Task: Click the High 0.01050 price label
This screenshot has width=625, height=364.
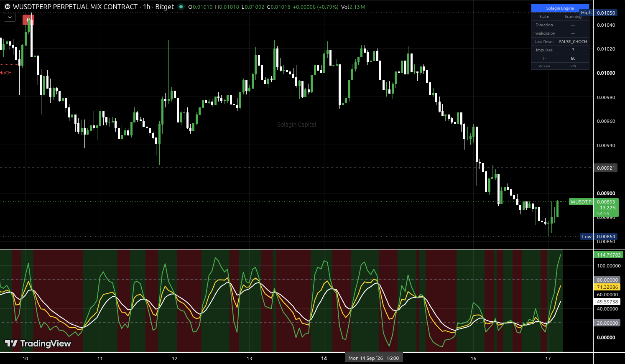Action: click(x=598, y=13)
